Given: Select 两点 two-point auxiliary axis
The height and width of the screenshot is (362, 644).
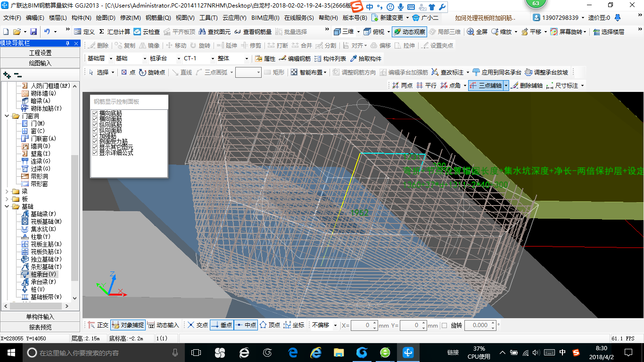Looking at the screenshot, I should pyautogui.click(x=402, y=85).
